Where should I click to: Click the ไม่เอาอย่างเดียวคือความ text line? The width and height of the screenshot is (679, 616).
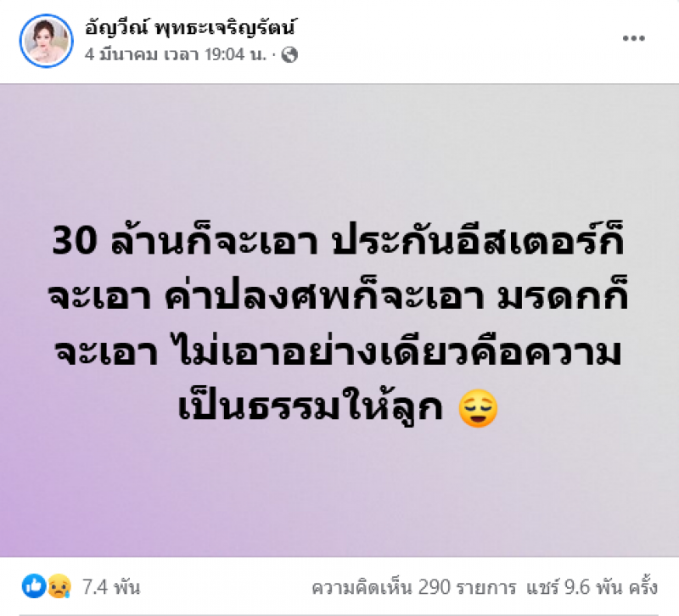[399, 351]
